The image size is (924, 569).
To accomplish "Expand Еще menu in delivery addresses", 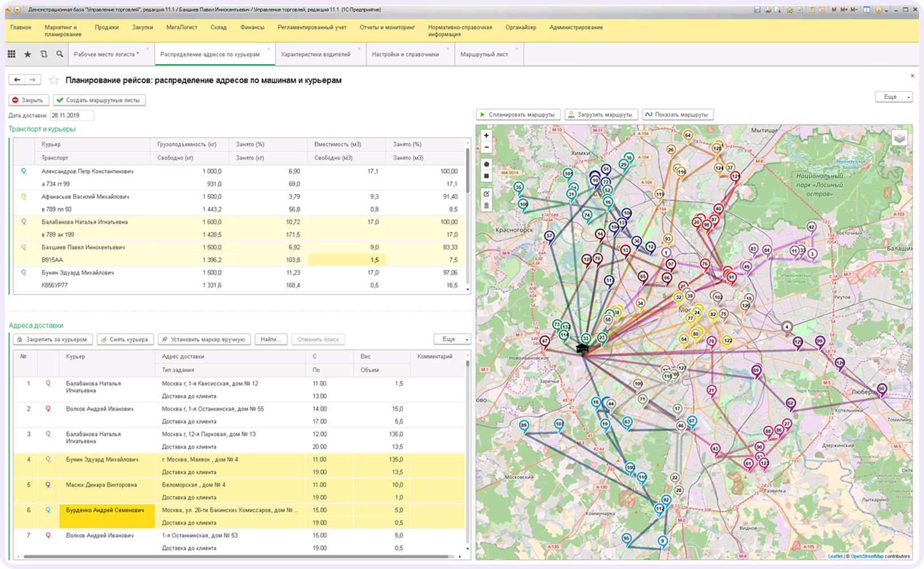I will pyautogui.click(x=452, y=339).
